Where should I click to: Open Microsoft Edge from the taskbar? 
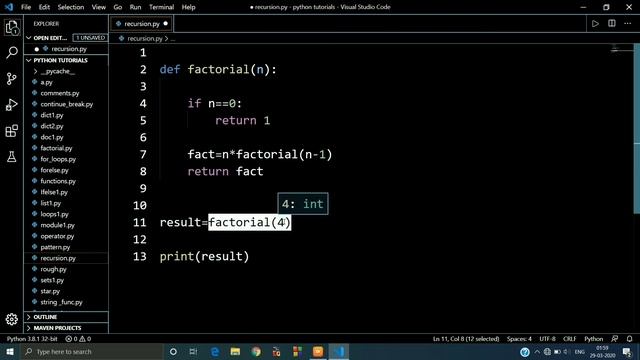point(215,351)
